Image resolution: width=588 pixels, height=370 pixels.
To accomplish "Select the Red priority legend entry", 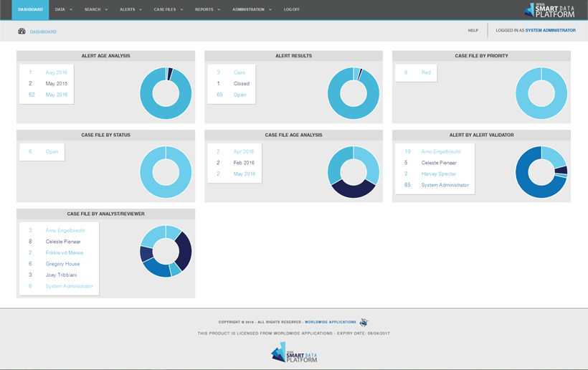I will (426, 72).
